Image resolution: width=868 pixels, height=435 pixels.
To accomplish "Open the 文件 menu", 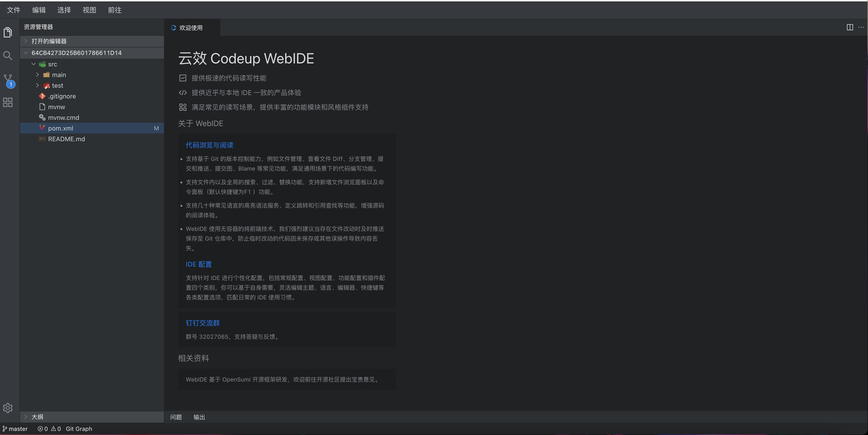I will 13,10.
